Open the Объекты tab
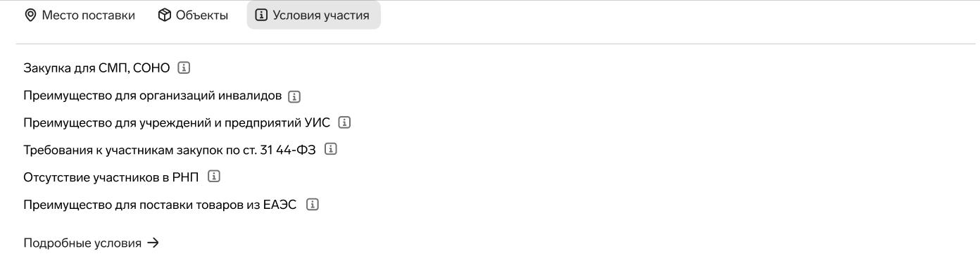This screenshot has height=256, width=980. (x=193, y=15)
